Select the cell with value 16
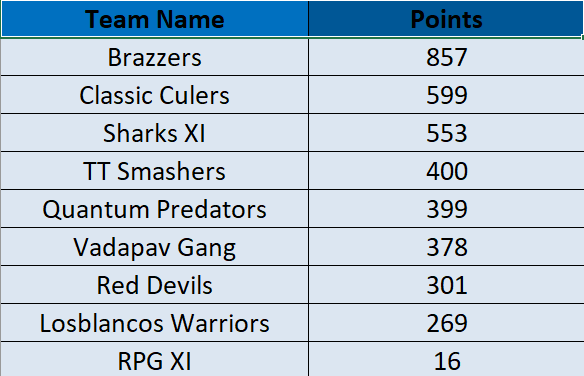This screenshot has width=584, height=376. (x=446, y=359)
